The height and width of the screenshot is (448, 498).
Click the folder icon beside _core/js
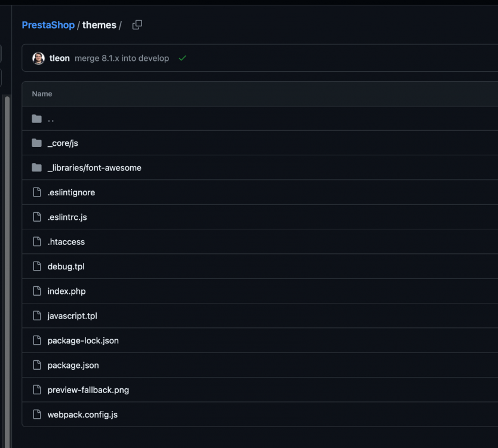click(36, 143)
